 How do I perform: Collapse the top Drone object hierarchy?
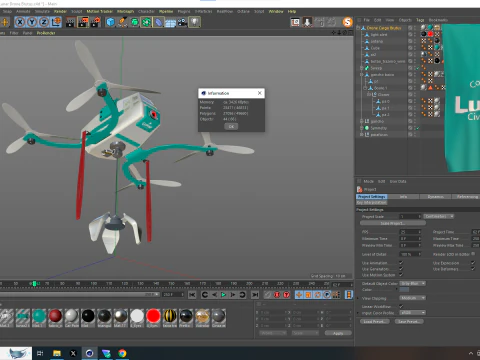358,28
